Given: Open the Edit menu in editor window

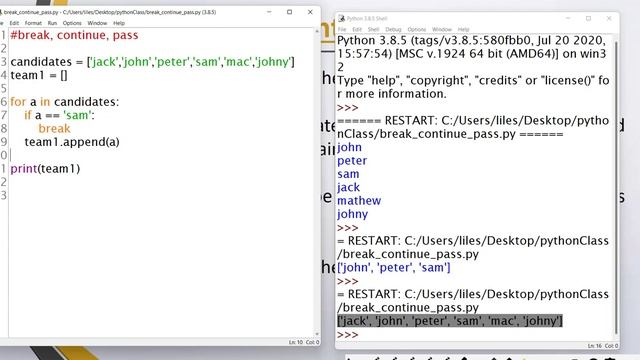Looking at the screenshot, I should [14, 23].
